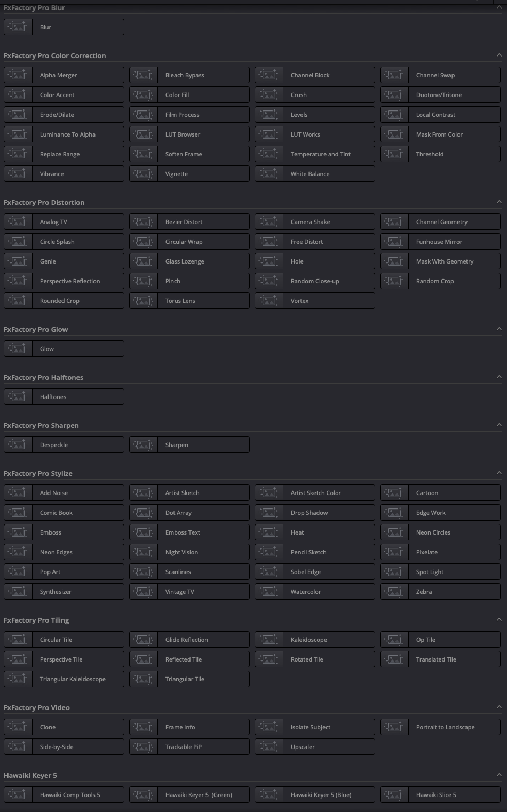
Task: Click the Camera Shake effect icon
Action: (x=269, y=222)
